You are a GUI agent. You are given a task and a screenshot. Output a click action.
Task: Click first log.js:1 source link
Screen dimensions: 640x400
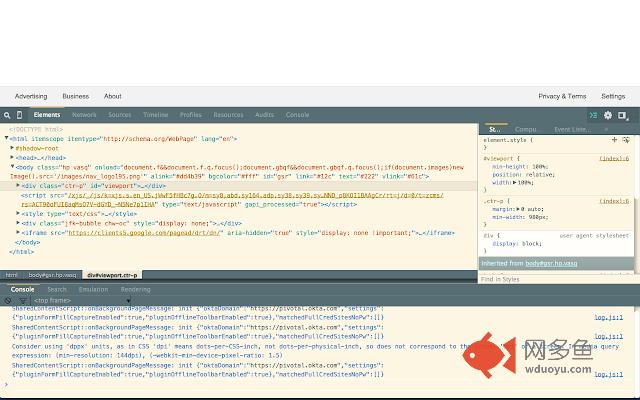[x=609, y=317]
